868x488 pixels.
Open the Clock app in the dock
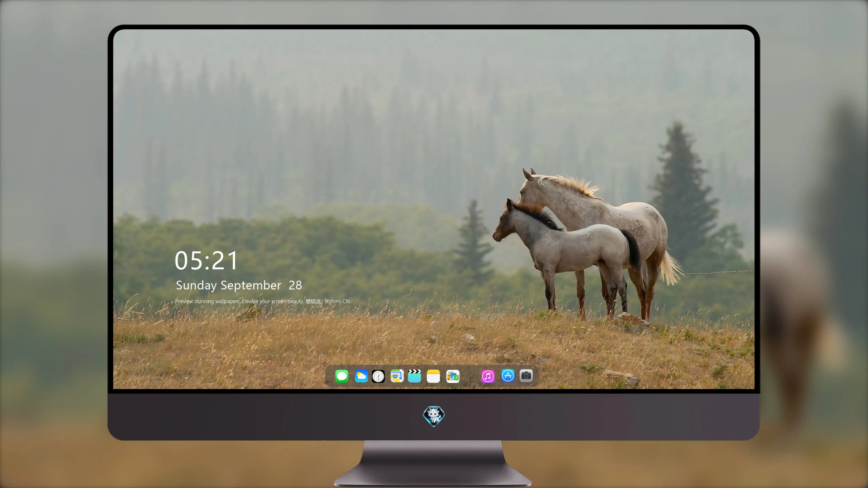(378, 376)
